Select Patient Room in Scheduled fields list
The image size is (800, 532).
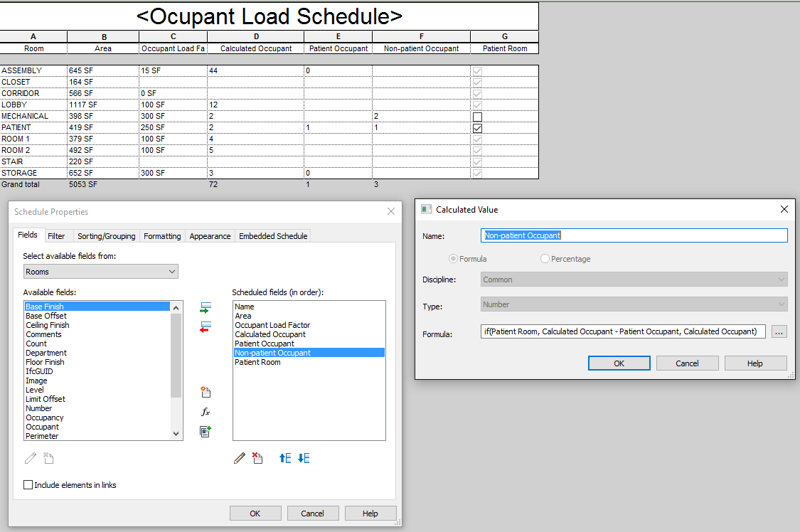click(x=309, y=362)
